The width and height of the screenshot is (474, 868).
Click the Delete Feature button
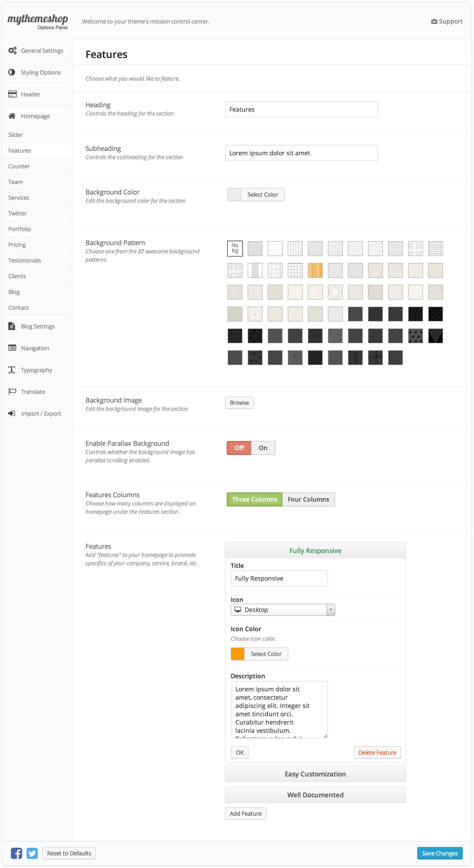(377, 752)
